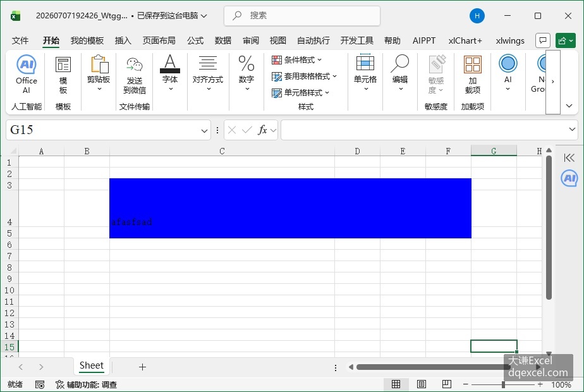Screen dimensions: 584x392
Task: Click the blue cell containing afasfsad
Action: coord(222,209)
